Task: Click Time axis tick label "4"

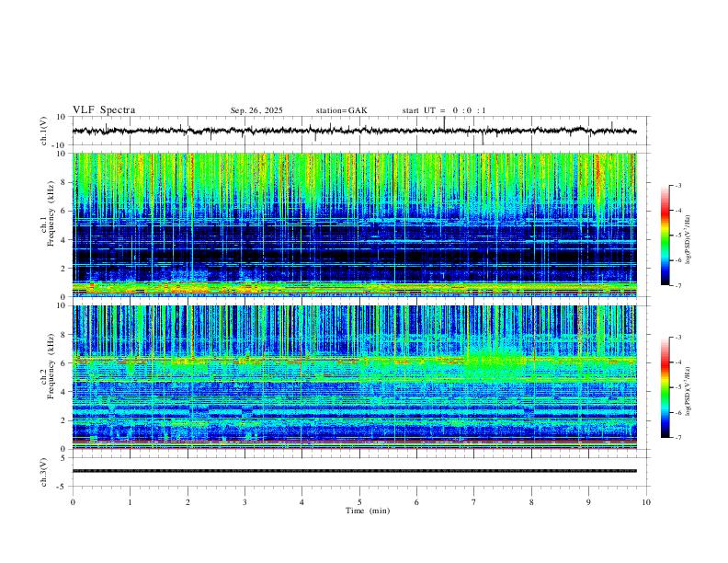Action: pyautogui.click(x=302, y=502)
